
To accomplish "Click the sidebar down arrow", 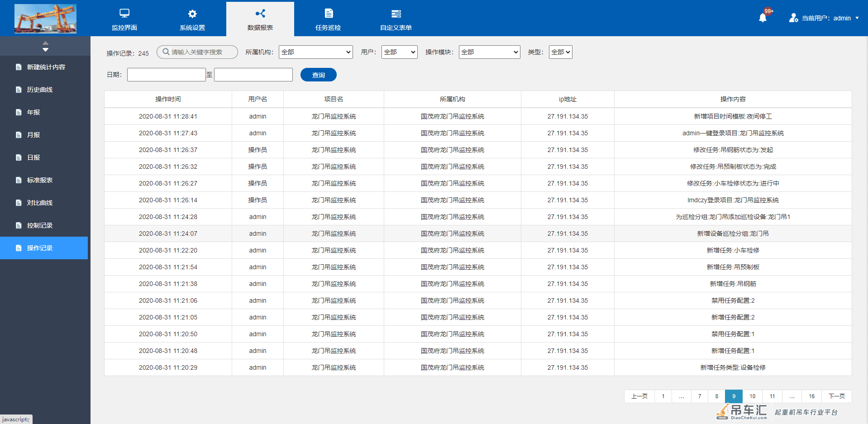I will pyautogui.click(x=45, y=49).
